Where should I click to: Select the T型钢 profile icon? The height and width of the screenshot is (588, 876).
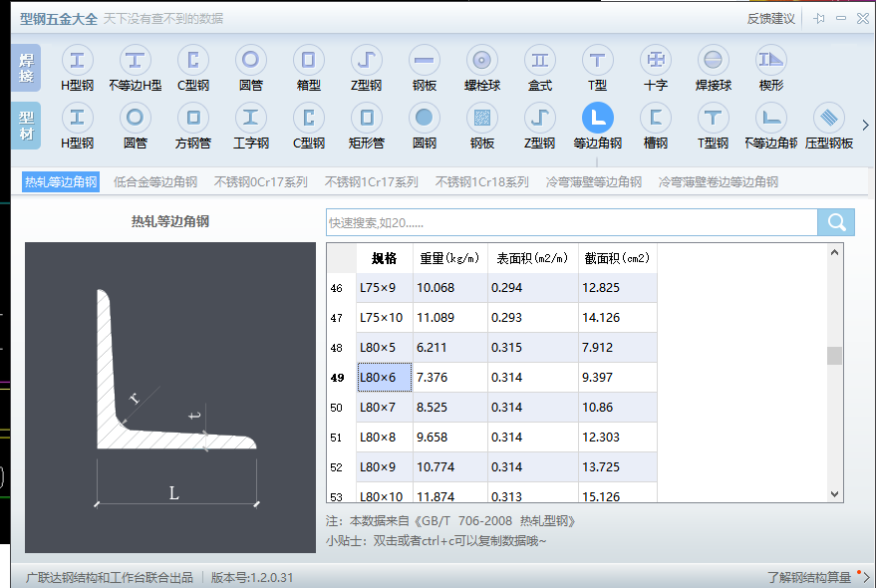(x=714, y=118)
